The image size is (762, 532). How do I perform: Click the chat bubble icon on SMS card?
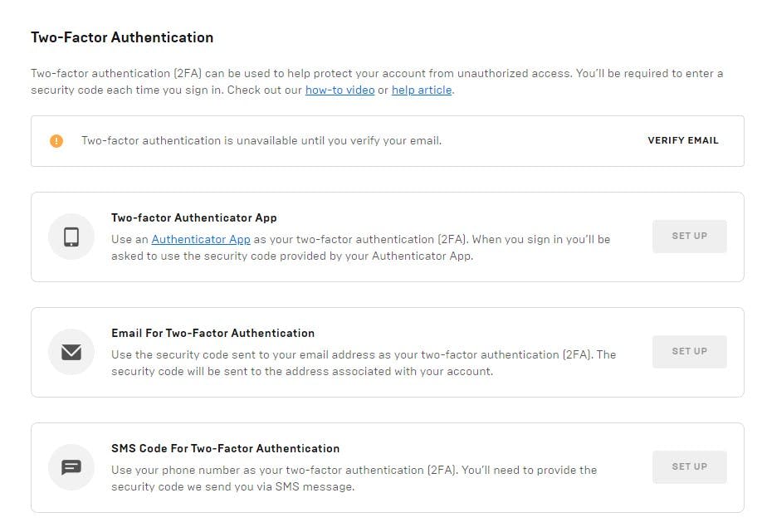pos(71,466)
